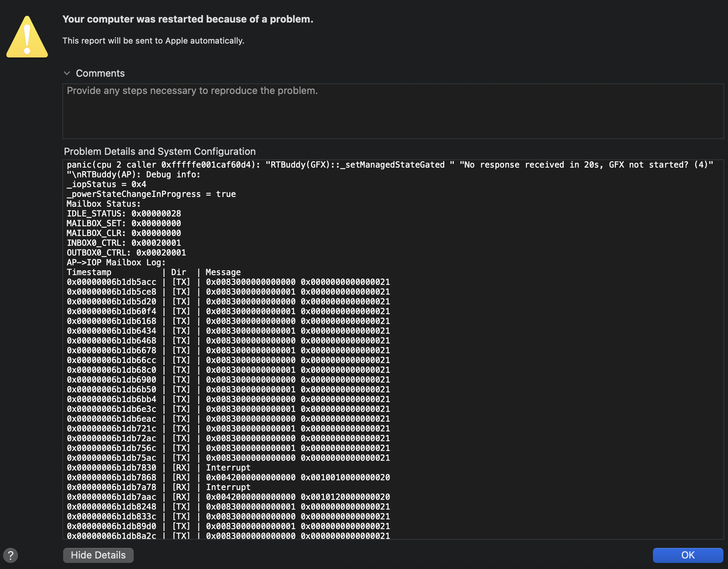Click the INBOX0_CTRL: 0x00020001 line
Viewport: 728px width, 569px height.
point(124,243)
